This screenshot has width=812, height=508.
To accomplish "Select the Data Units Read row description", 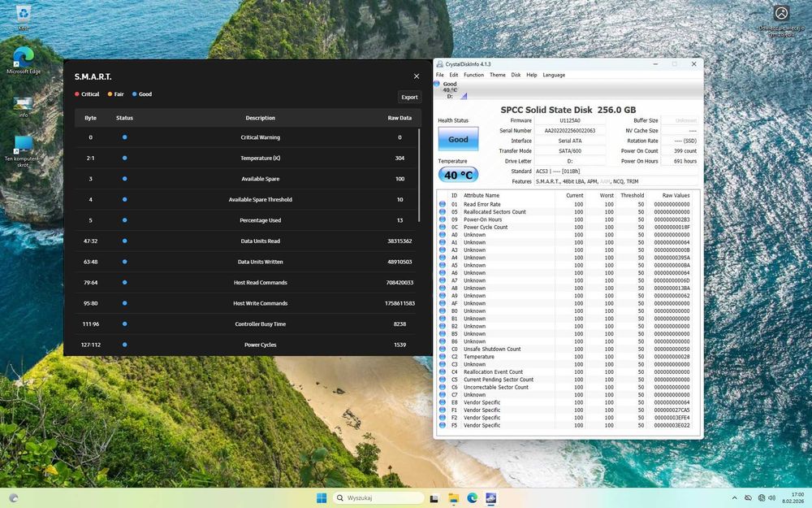I will 261,241.
